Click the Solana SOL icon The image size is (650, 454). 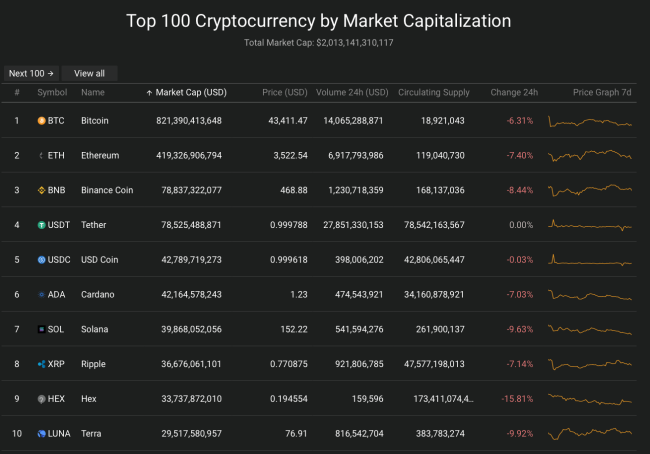point(41,329)
